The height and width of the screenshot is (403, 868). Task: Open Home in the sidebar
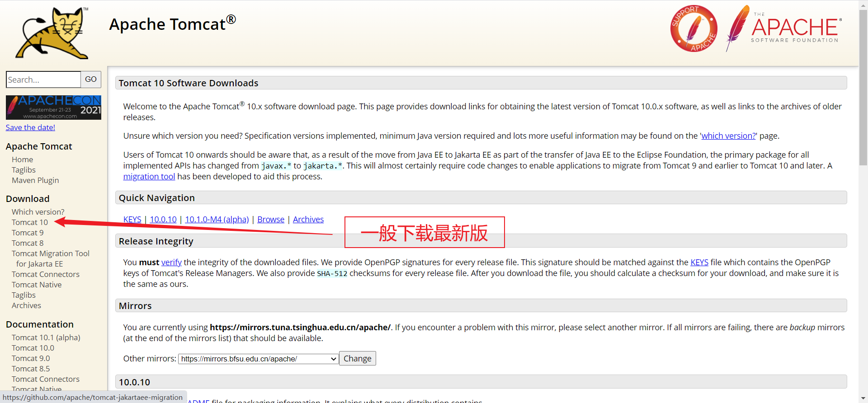[23, 159]
